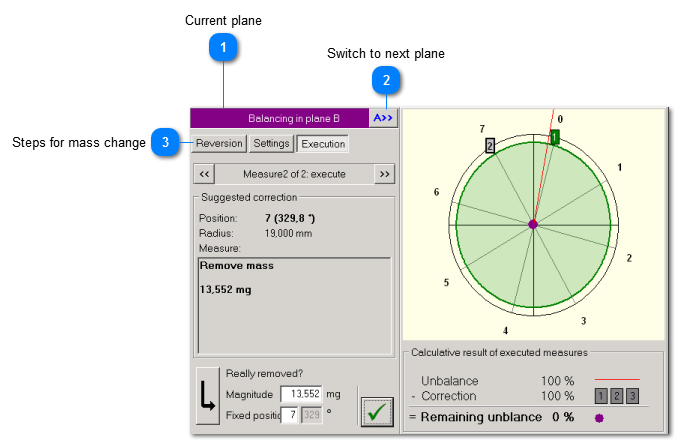Image resolution: width=678 pixels, height=443 pixels.
Task: Click blue callout badge 2 for next plane
Action: tap(385, 79)
